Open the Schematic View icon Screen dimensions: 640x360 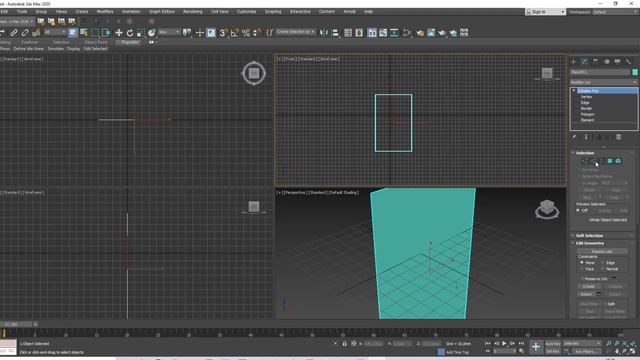394,33
